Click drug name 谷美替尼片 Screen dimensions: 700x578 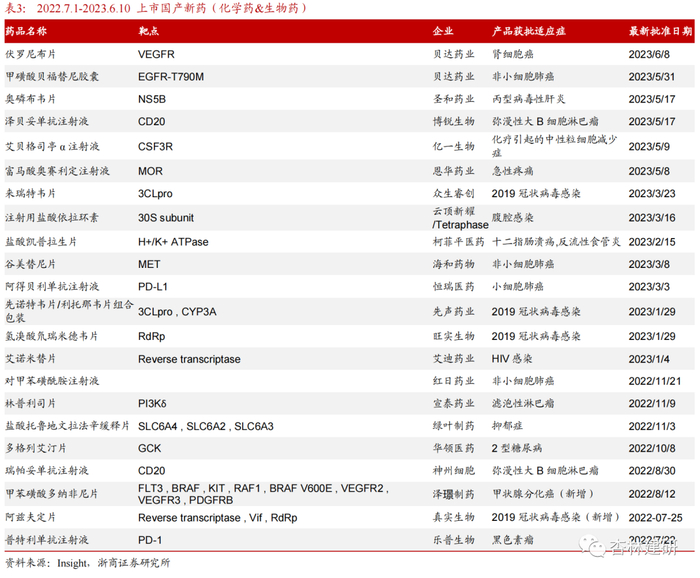[x=30, y=264]
